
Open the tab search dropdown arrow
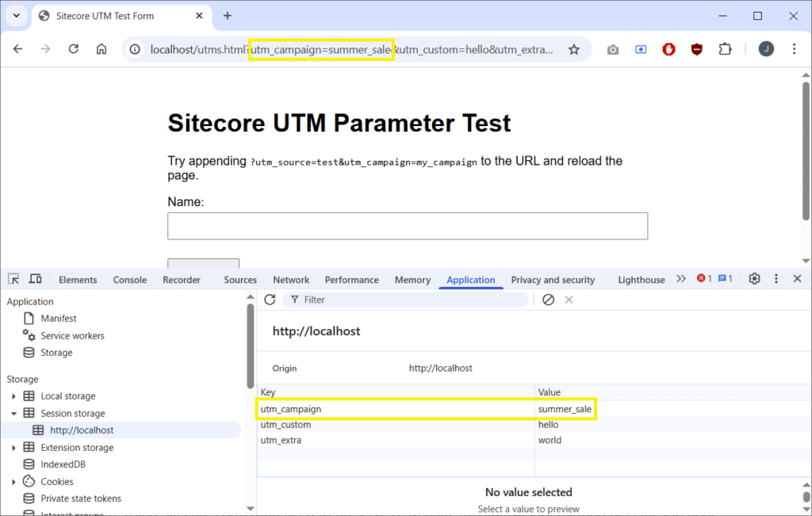tap(17, 16)
